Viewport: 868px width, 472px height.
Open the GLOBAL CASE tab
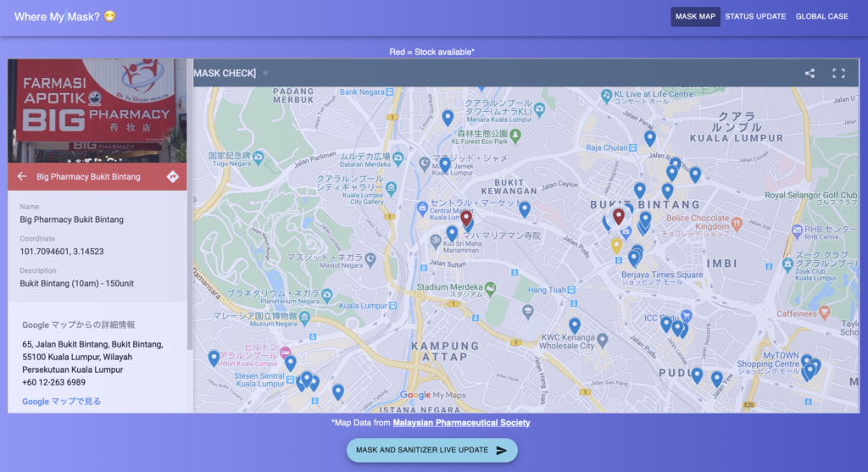[821, 17]
